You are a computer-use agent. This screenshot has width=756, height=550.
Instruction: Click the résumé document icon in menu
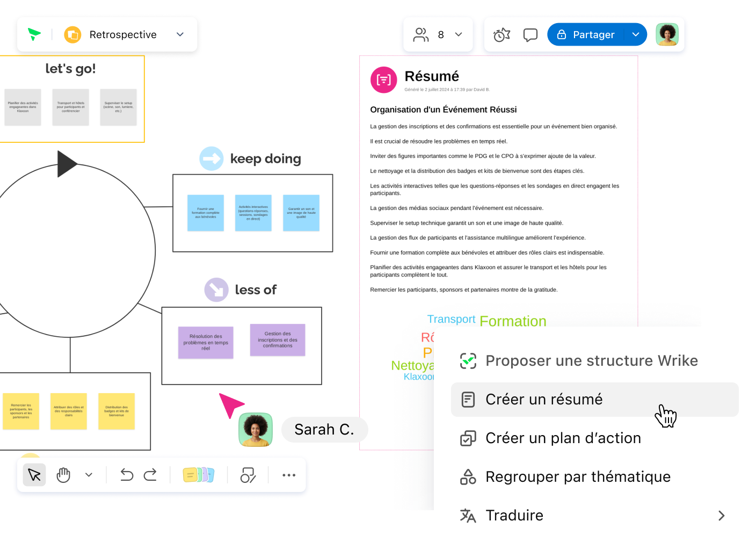tap(468, 400)
